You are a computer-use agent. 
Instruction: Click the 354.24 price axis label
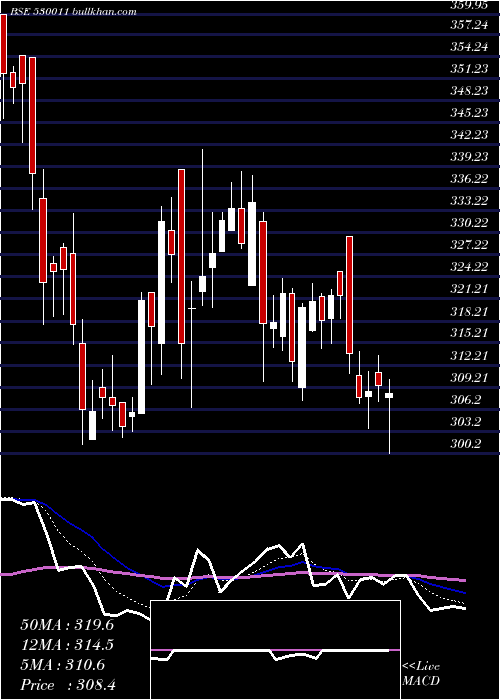point(469,47)
